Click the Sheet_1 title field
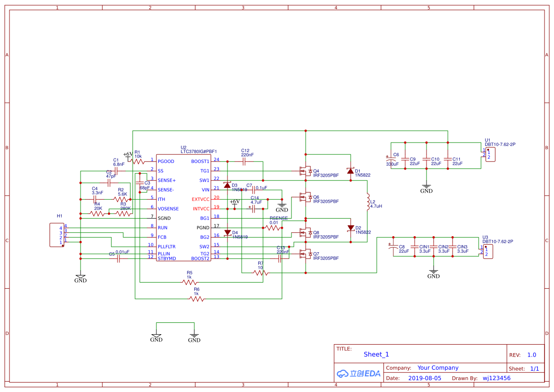Screen dimensions: 554x392 (x=376, y=354)
